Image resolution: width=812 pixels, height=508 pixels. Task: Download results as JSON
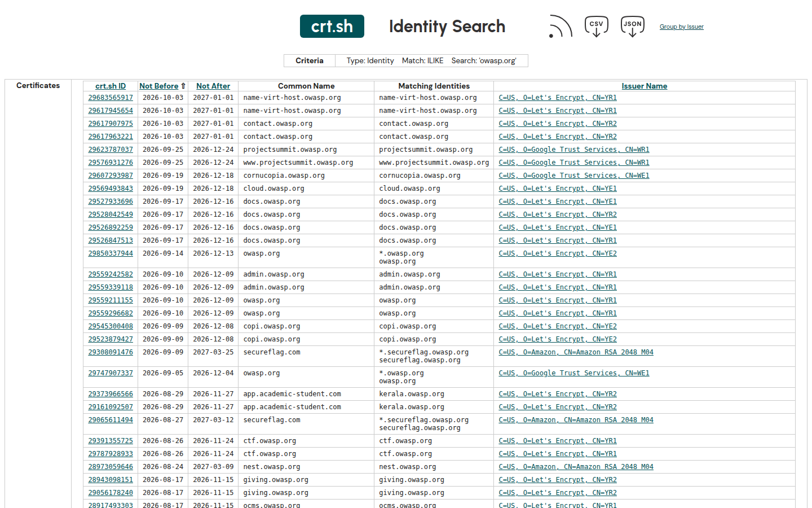click(633, 27)
